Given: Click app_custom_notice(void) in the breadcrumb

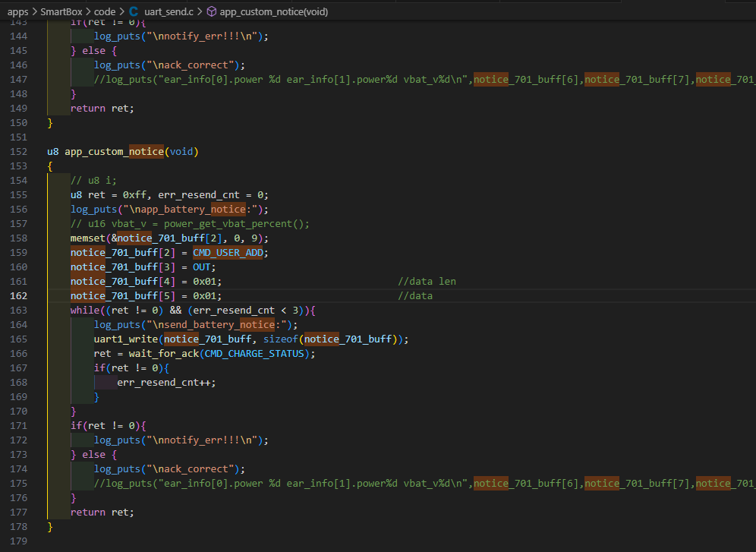Looking at the screenshot, I should pos(274,11).
